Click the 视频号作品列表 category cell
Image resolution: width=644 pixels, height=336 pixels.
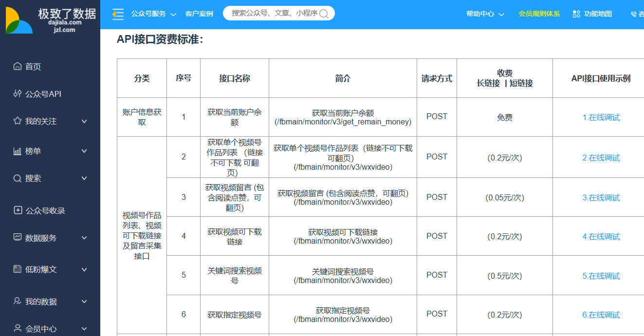pyautogui.click(x=142, y=236)
